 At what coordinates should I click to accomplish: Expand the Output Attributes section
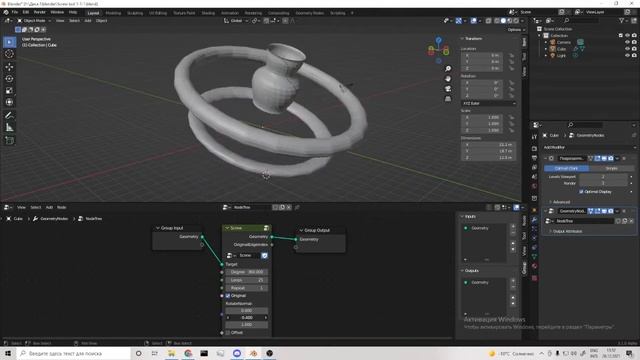click(566, 231)
